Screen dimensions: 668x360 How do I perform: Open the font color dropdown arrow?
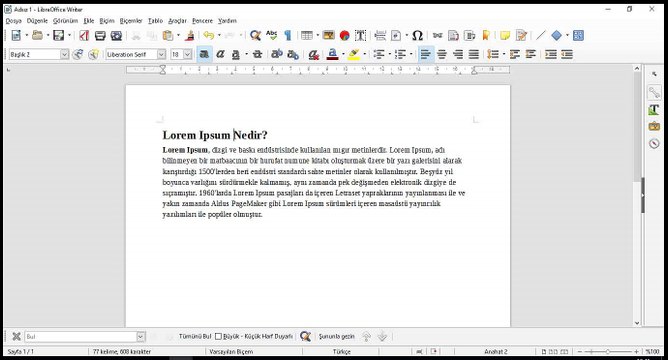[x=343, y=55]
